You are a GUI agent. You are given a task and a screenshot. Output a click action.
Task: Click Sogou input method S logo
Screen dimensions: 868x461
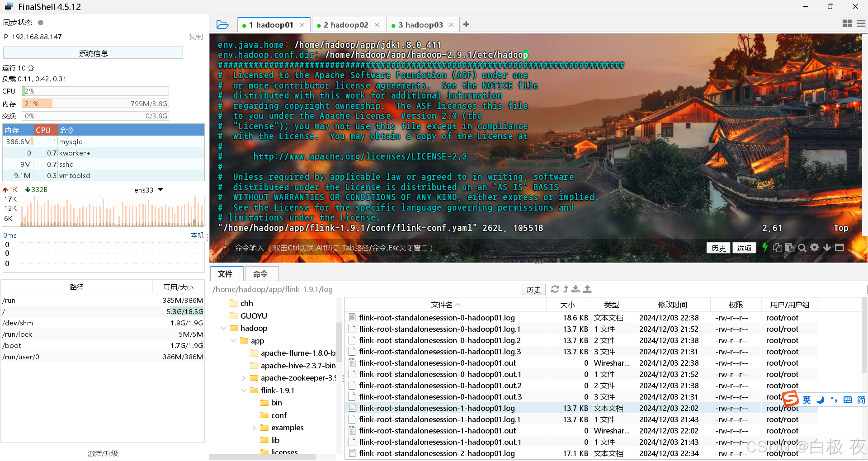click(791, 399)
